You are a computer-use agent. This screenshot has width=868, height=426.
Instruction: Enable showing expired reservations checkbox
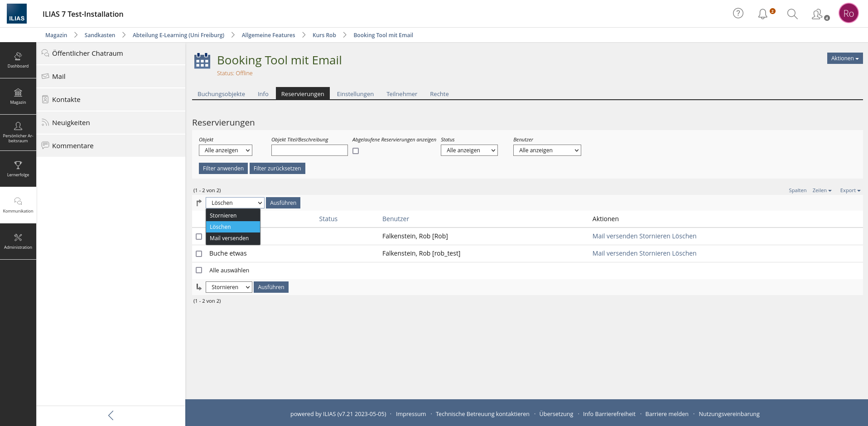[356, 151]
